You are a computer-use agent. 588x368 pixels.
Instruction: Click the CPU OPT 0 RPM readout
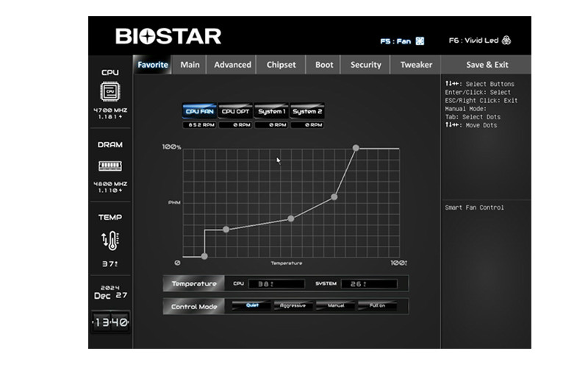[235, 124]
